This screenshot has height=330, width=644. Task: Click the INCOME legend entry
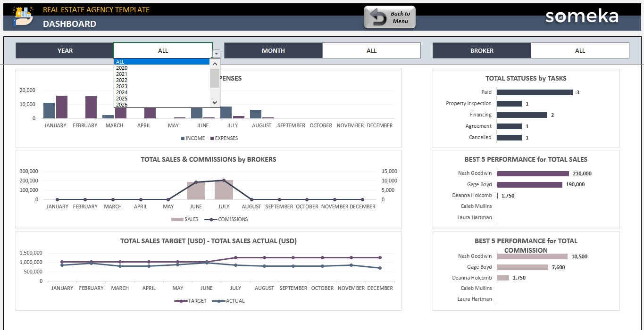point(192,138)
